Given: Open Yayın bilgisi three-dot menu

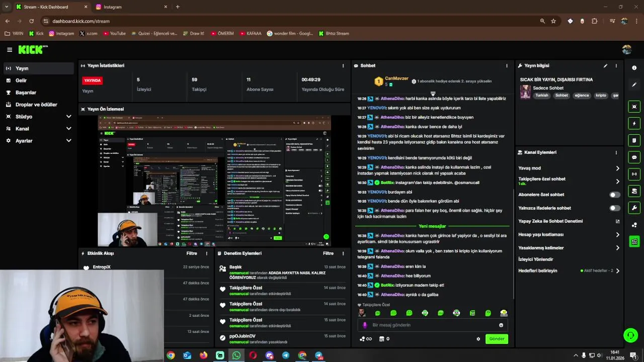Looking at the screenshot, I should click(616, 66).
